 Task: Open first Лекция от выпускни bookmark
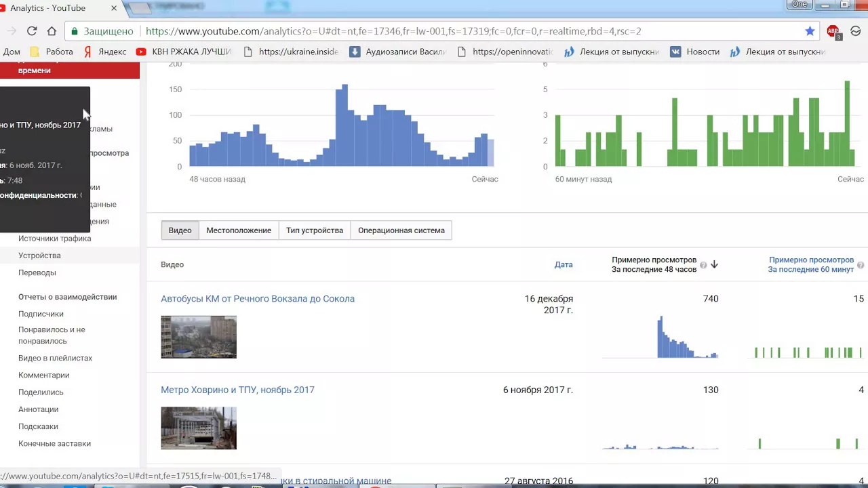click(x=612, y=52)
